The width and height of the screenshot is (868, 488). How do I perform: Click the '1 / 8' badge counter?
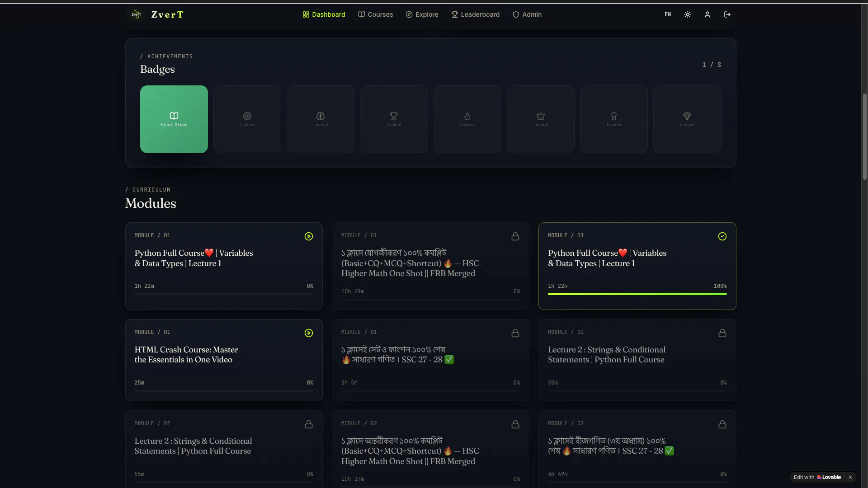coord(712,65)
